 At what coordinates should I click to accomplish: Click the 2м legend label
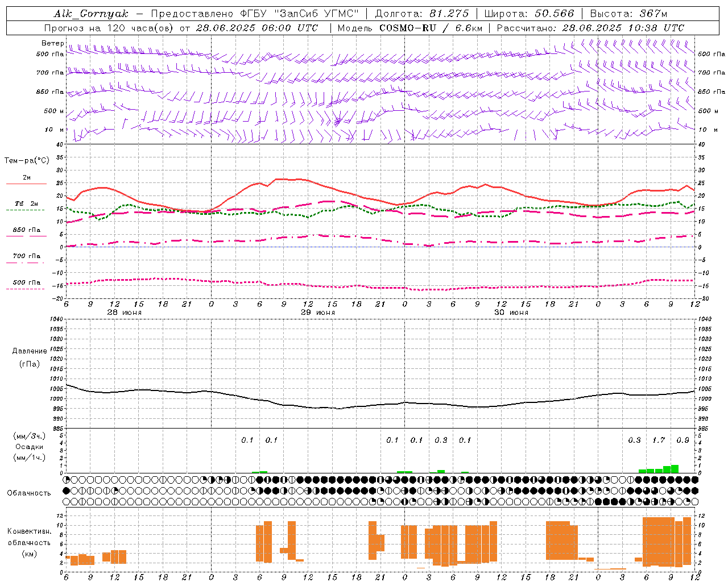pos(27,178)
